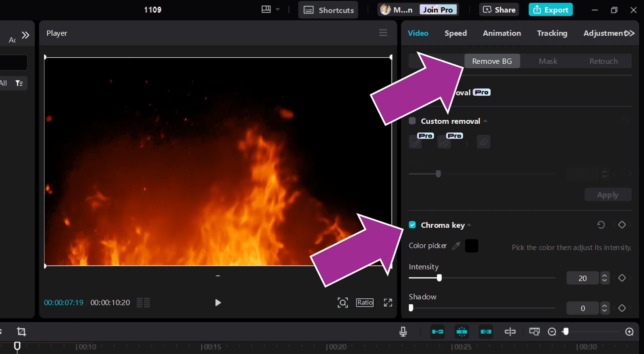Adjust the timeline zoom slider

pos(566,332)
